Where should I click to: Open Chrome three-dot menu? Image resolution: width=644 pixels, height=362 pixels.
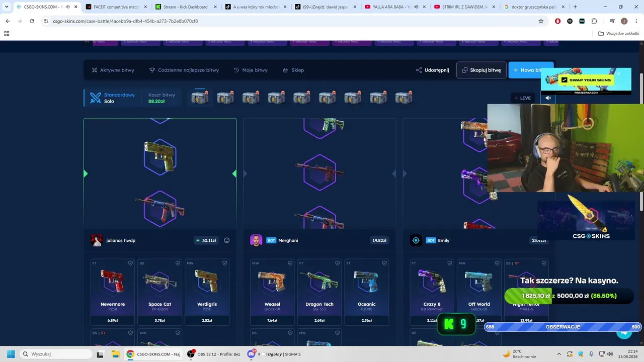point(636,21)
